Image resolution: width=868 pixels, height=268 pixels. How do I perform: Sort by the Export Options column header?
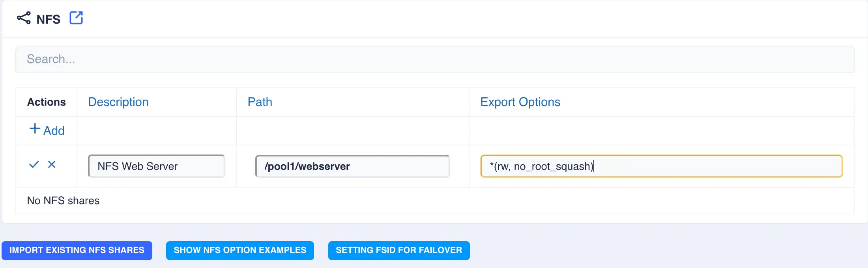click(x=520, y=102)
